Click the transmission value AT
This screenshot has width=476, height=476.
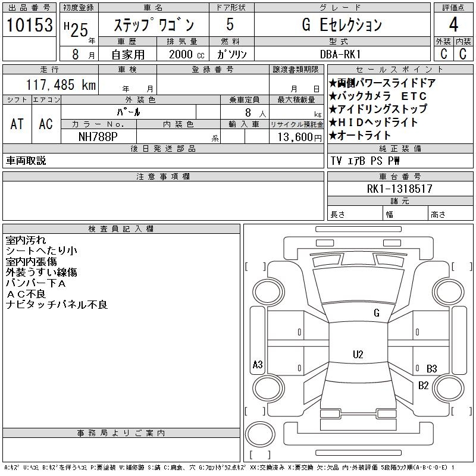[x=17, y=124]
